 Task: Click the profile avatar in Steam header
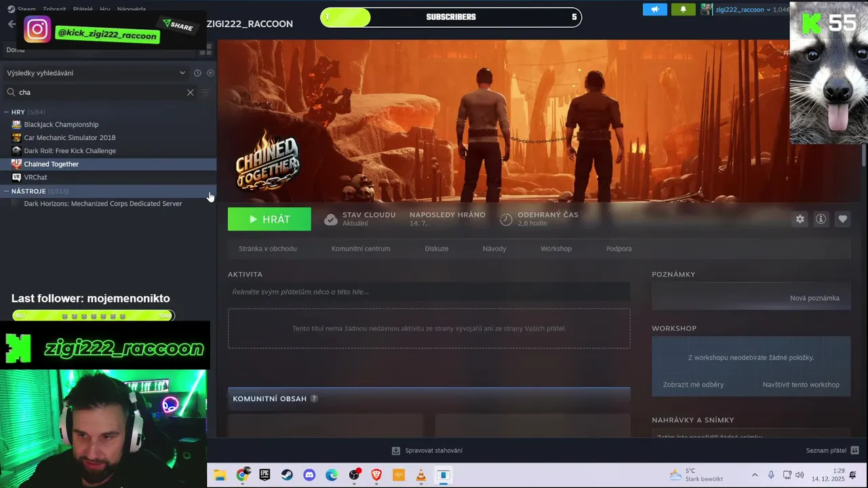click(x=706, y=9)
